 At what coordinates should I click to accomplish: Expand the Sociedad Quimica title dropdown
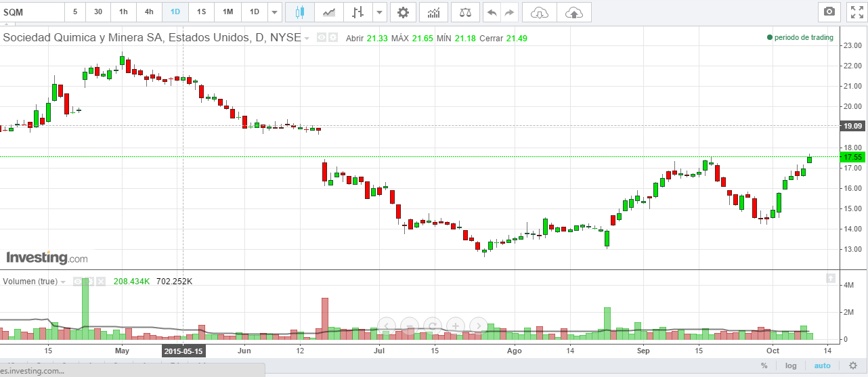pos(307,39)
